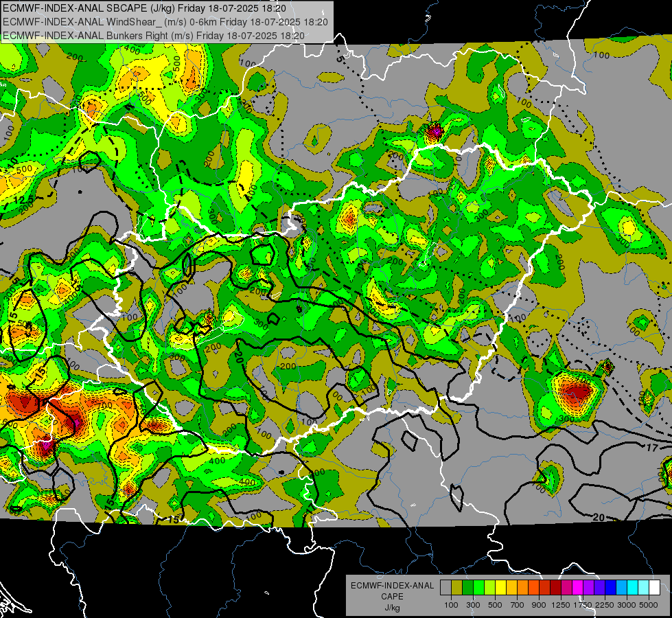Select the bright magenta legend swatch
The width and height of the screenshot is (672, 618).
578,588
